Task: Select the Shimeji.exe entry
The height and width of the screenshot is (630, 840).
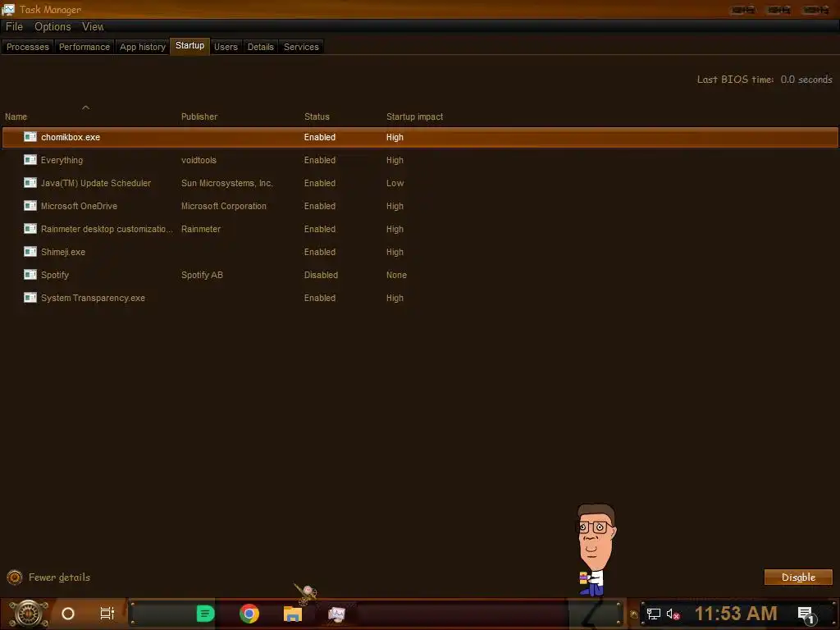Action: pyautogui.click(x=420, y=252)
